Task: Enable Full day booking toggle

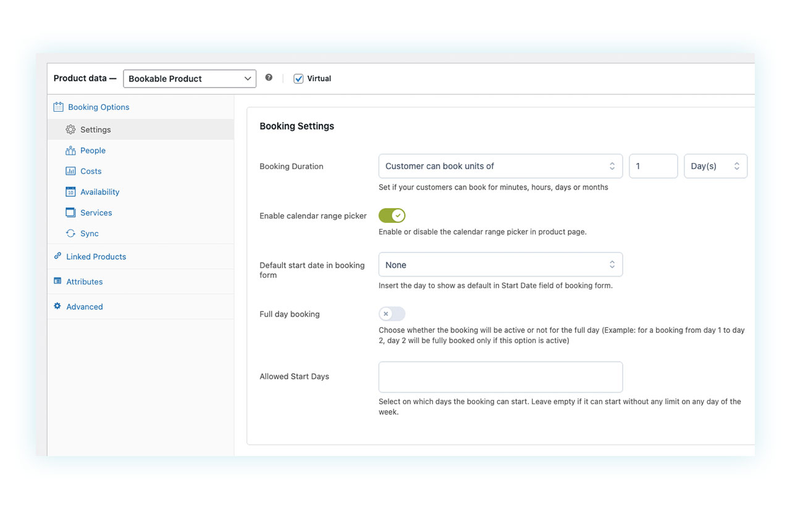Action: tap(392, 314)
